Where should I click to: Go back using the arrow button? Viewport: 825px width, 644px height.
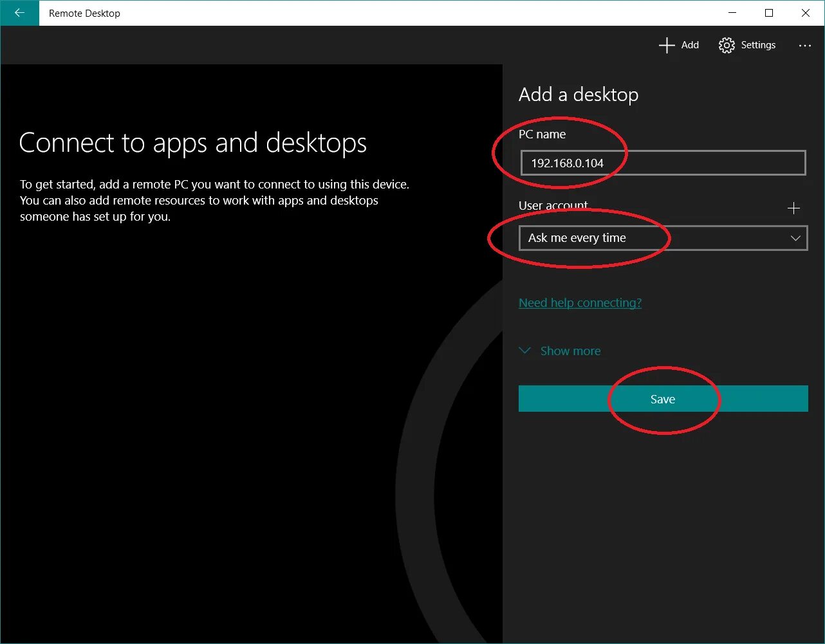(19, 13)
